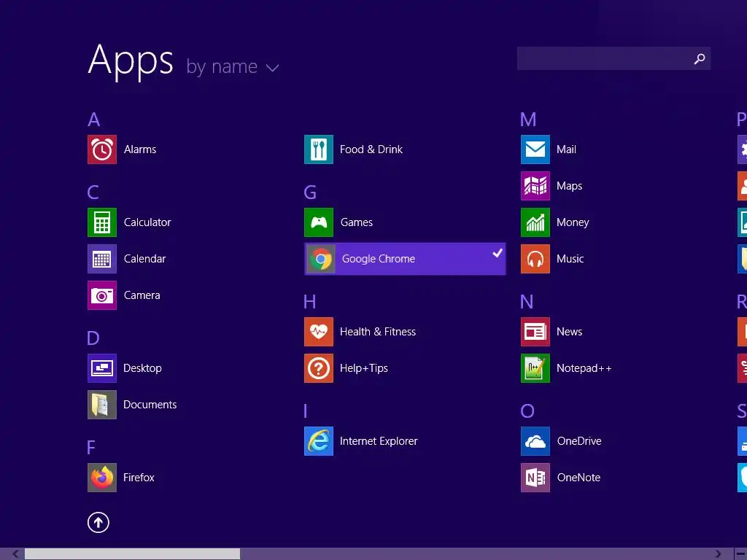Screen dimensions: 747x560
Task: Select the letter F group header
Action: coord(91,448)
